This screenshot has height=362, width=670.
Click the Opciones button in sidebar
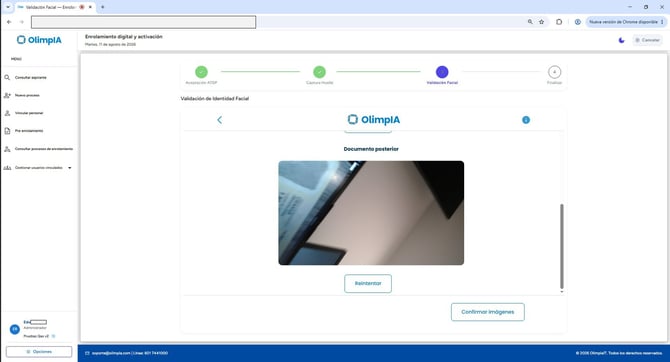tap(39, 352)
